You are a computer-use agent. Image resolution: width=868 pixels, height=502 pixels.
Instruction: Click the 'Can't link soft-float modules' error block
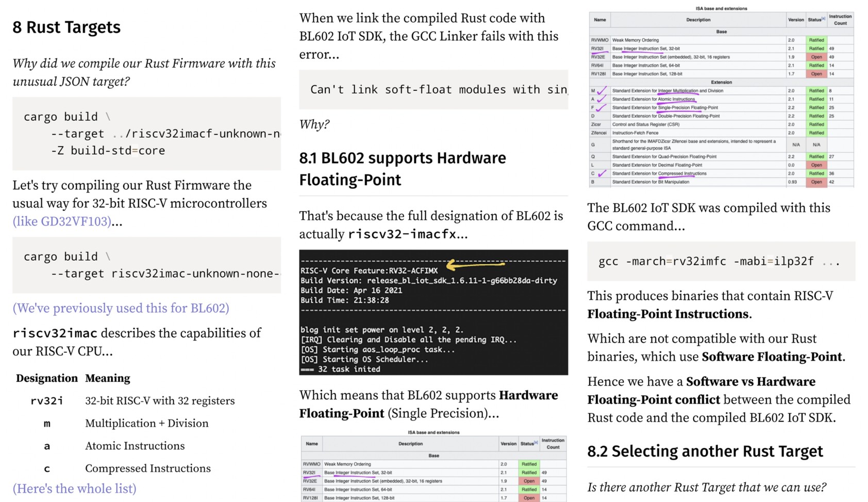tap(433, 90)
